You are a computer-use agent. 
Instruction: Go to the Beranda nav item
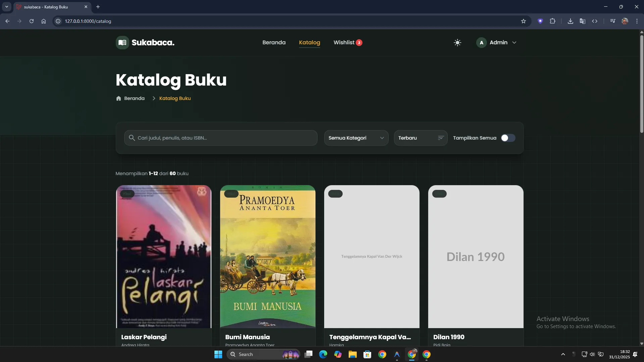point(274,43)
